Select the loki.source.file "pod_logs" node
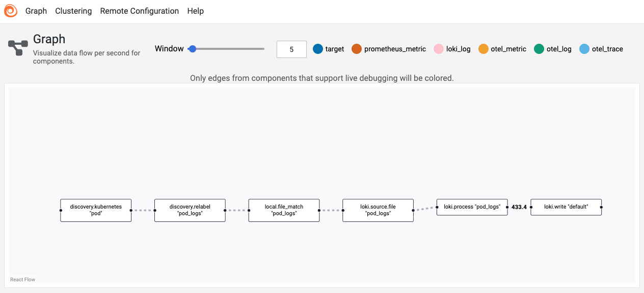644x293 pixels. click(378, 210)
